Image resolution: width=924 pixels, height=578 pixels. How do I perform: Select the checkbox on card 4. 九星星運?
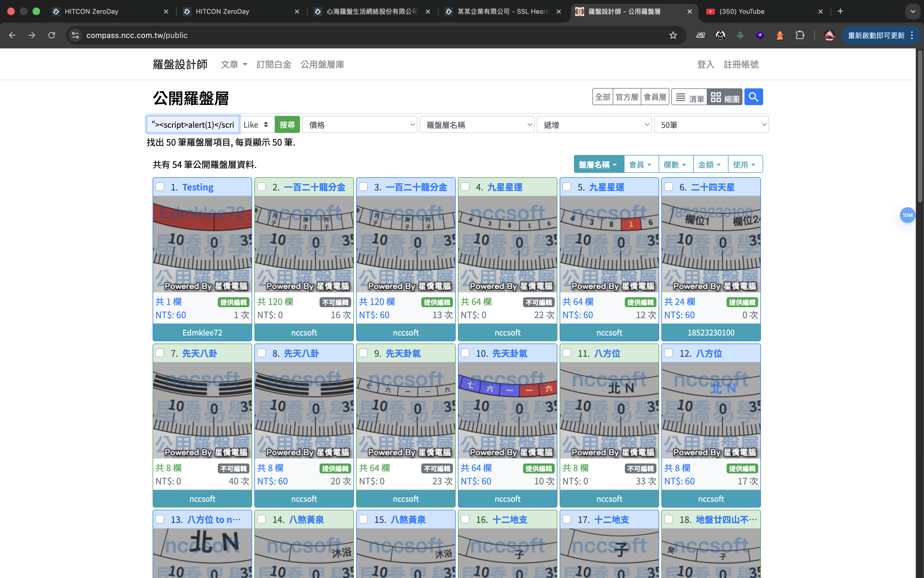tap(465, 187)
